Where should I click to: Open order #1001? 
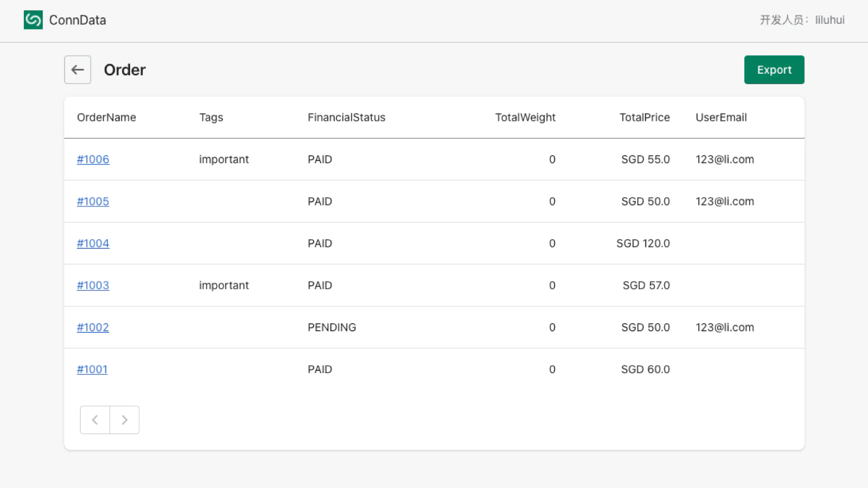pos(92,369)
